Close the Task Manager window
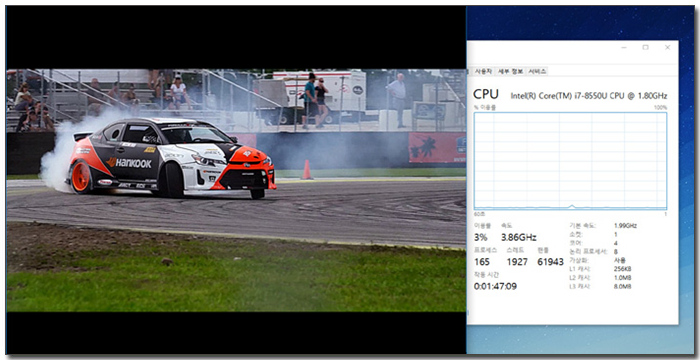This screenshot has width=700, height=360. pos(667,47)
